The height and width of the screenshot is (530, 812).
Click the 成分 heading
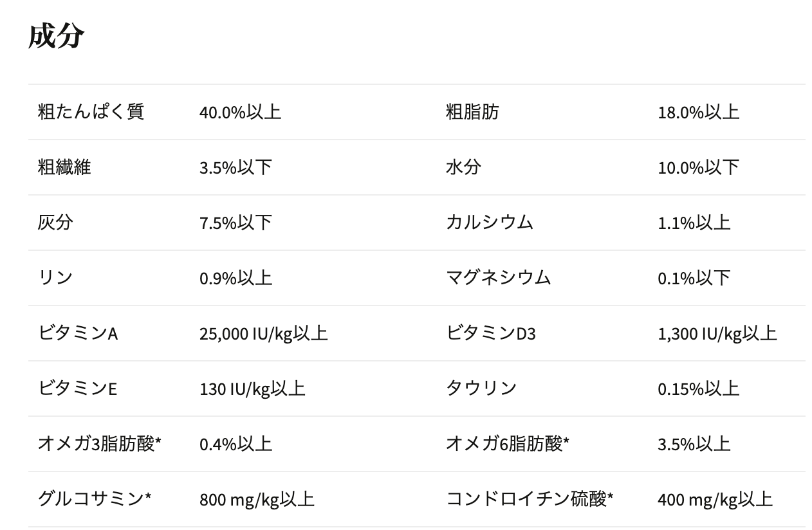coord(56,36)
